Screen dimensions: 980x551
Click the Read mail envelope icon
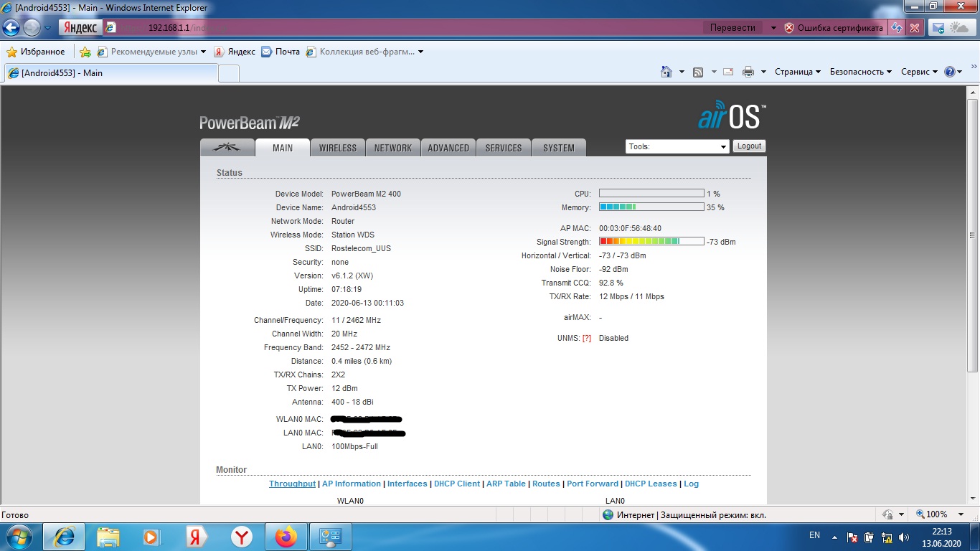coord(728,72)
